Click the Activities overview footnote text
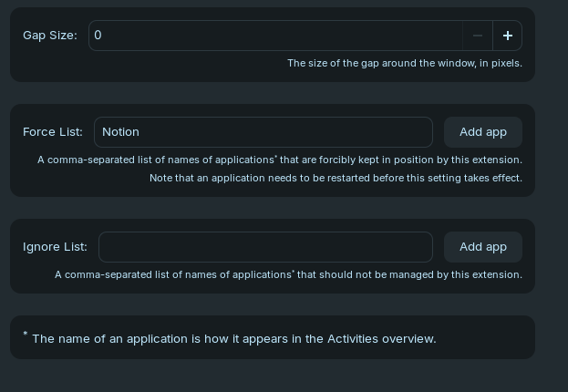This screenshot has width=568, height=392. pyautogui.click(x=233, y=338)
